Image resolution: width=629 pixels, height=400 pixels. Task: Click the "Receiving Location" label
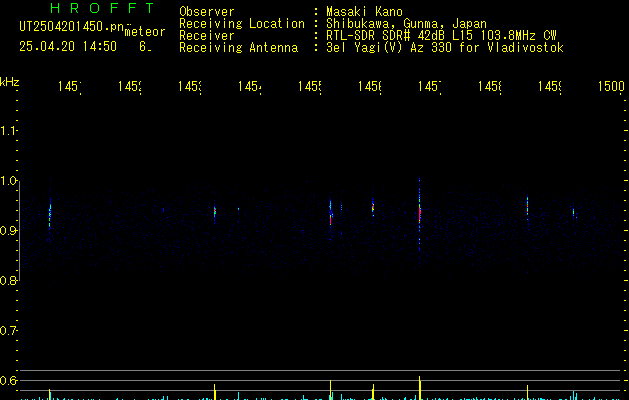[x=242, y=23]
